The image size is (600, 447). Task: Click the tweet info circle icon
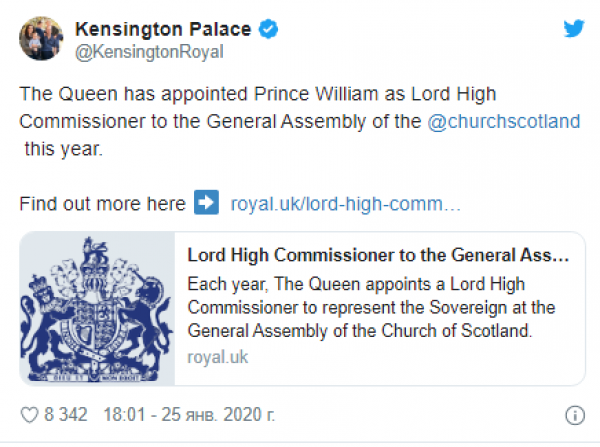[x=575, y=415]
